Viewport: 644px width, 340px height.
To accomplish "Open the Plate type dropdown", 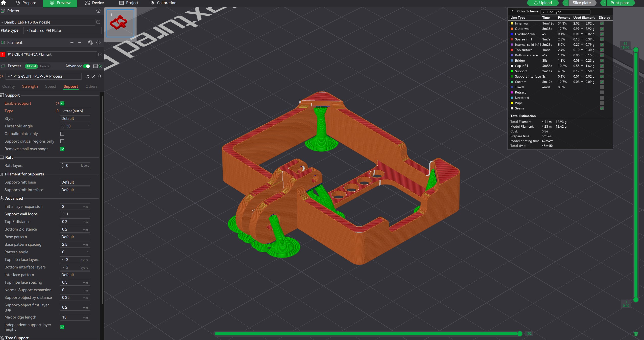I will [x=63, y=31].
